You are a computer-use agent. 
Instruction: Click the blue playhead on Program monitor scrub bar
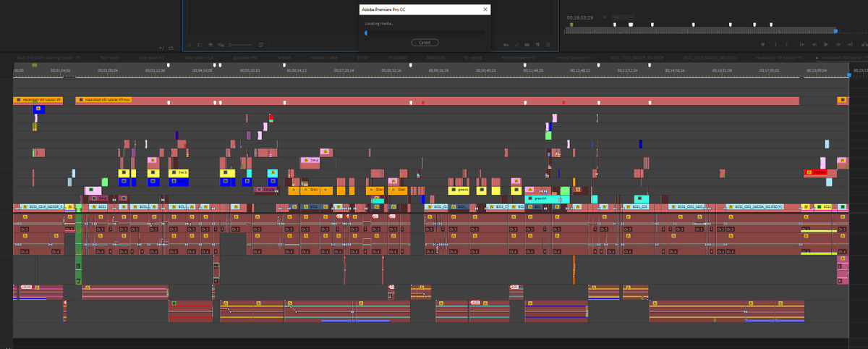tap(835, 31)
